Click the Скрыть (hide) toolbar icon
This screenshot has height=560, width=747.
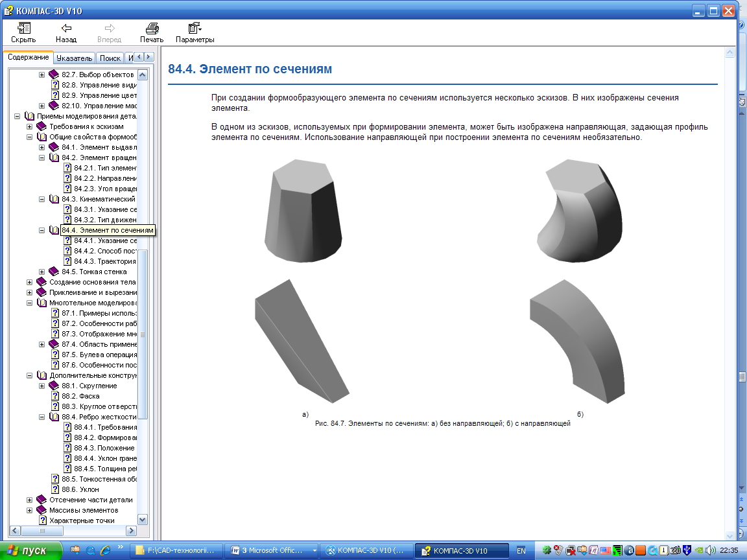23,29
